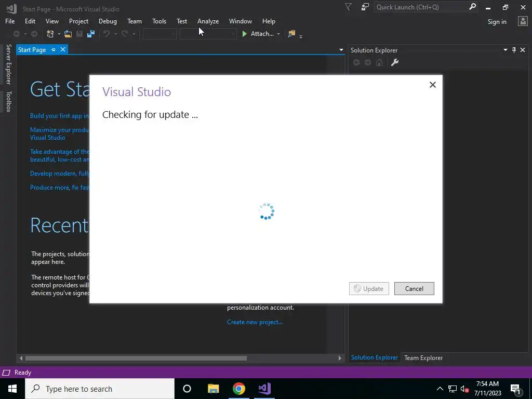Click the Navigate Forward toolbar icon
This screenshot has height=399, width=532.
(x=34, y=34)
